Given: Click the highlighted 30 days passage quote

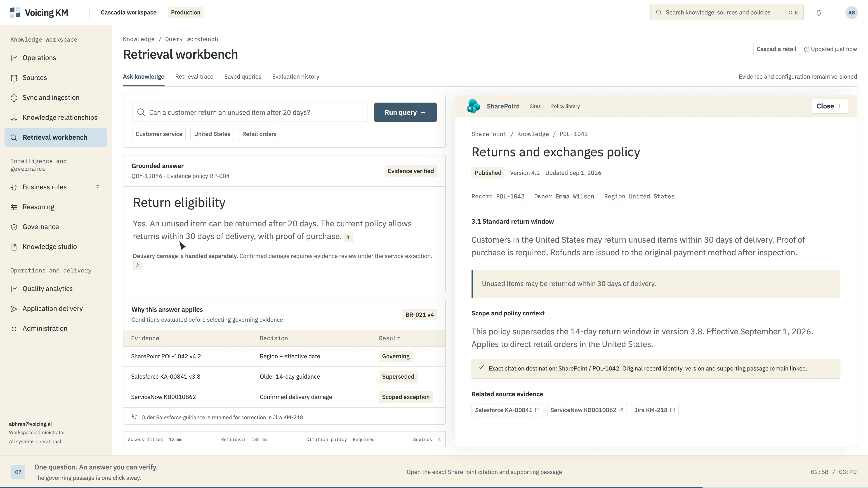Looking at the screenshot, I should (655, 284).
